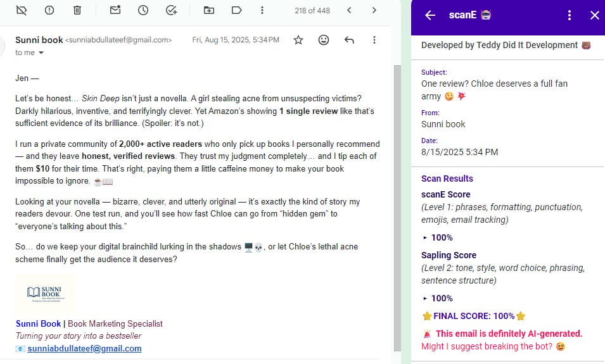Click the 'FINAL SCORE: 100%' text
The width and height of the screenshot is (605, 364).
click(x=474, y=316)
